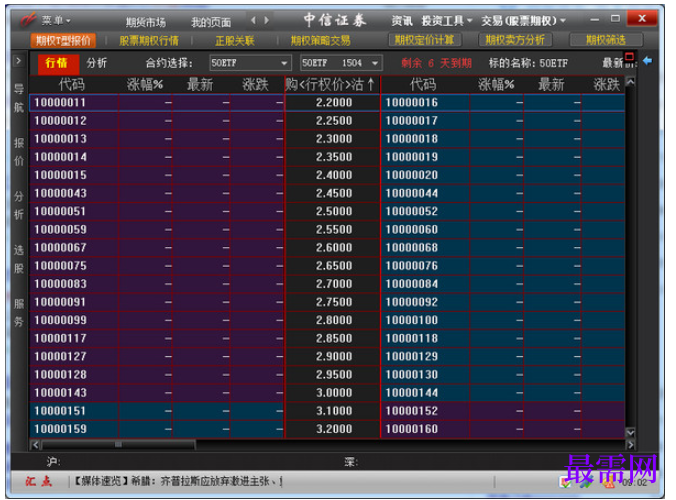This screenshot has height=500, width=676.
Task: Switch to the 期权T型报价 tab
Action: coord(63,41)
